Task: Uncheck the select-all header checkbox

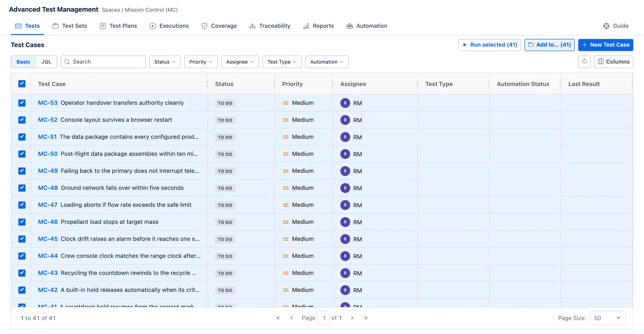Action: tap(22, 84)
